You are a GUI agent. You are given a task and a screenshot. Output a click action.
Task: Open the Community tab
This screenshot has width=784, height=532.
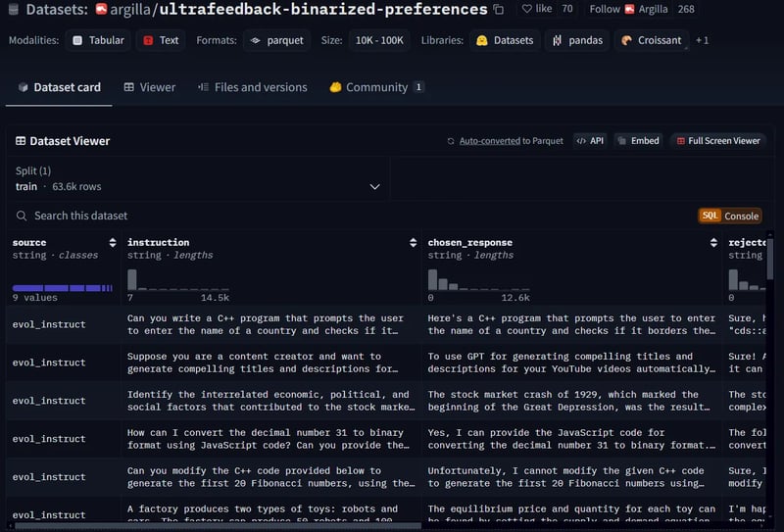[376, 87]
